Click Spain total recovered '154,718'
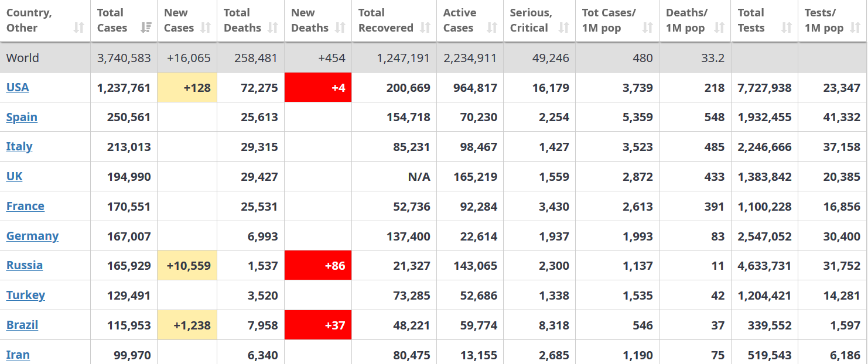The image size is (868, 364). click(x=408, y=117)
